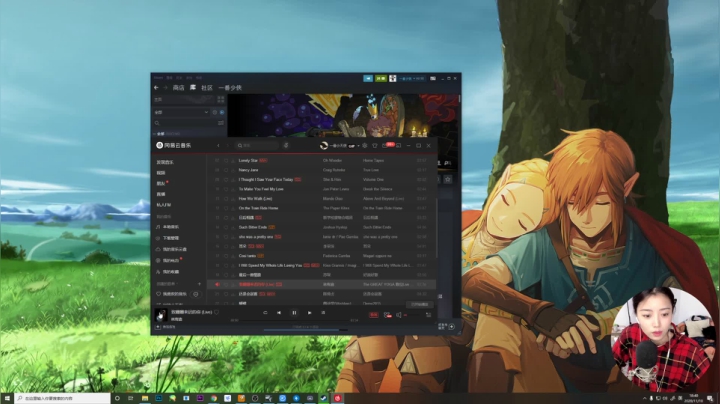
Task: Add a new playlist with plus icon
Action: pos(199,284)
